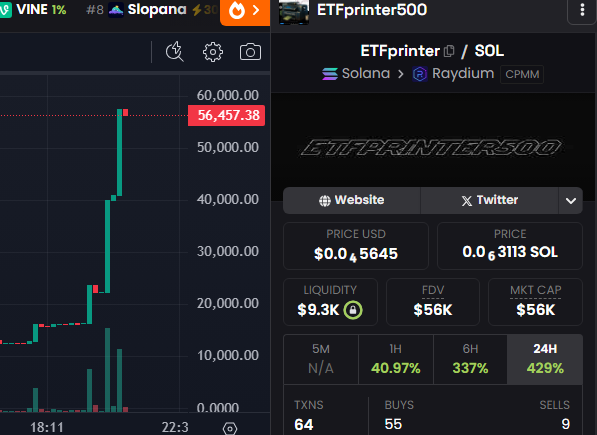Click the 18:11 time axis label
597x435 pixels.
[x=47, y=427]
